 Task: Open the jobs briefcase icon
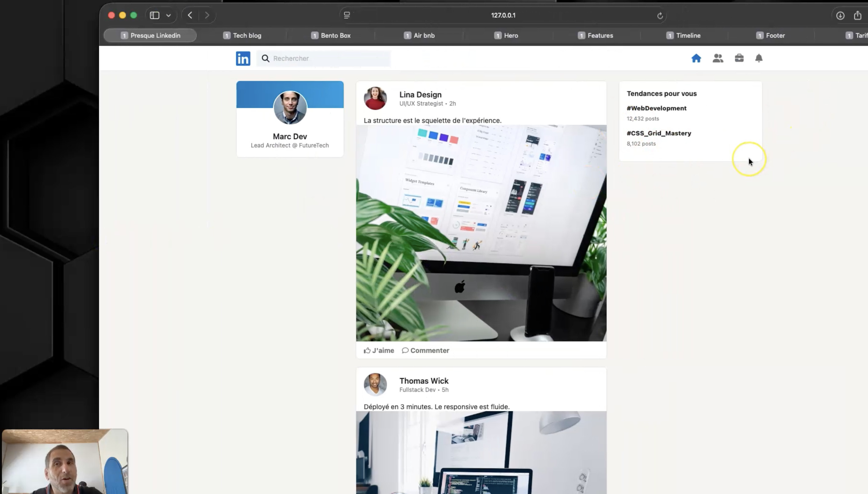pyautogui.click(x=739, y=58)
